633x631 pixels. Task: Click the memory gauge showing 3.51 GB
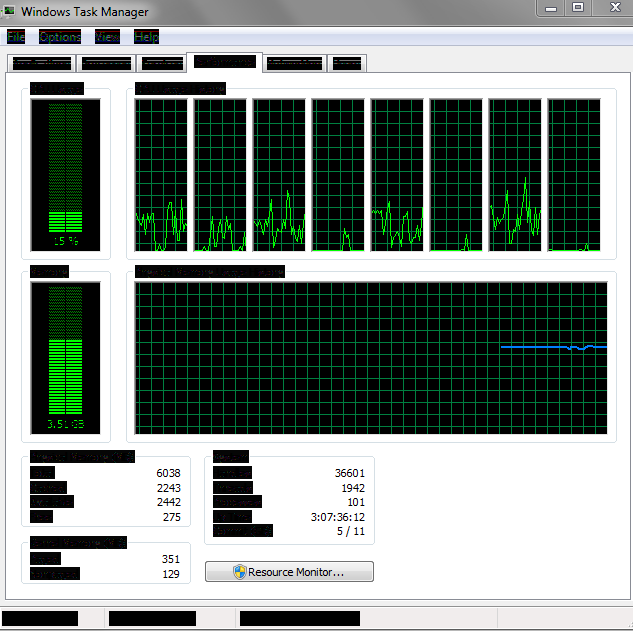(65, 358)
